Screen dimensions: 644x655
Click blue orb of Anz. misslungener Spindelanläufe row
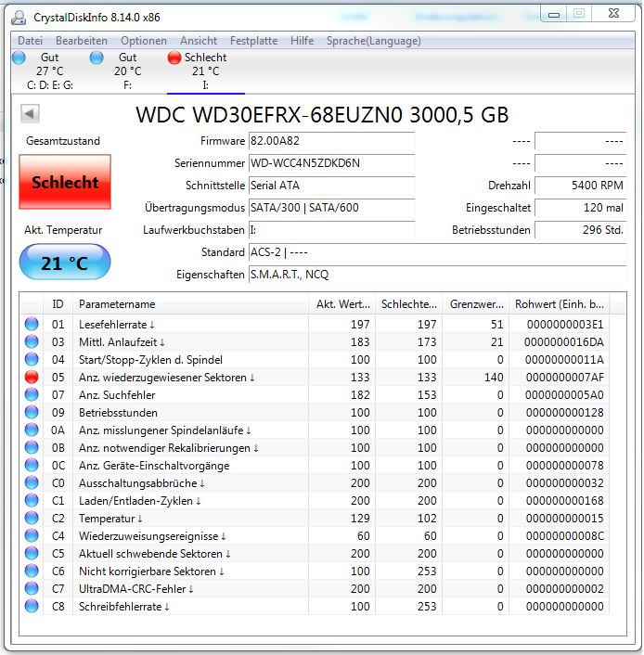(32, 430)
